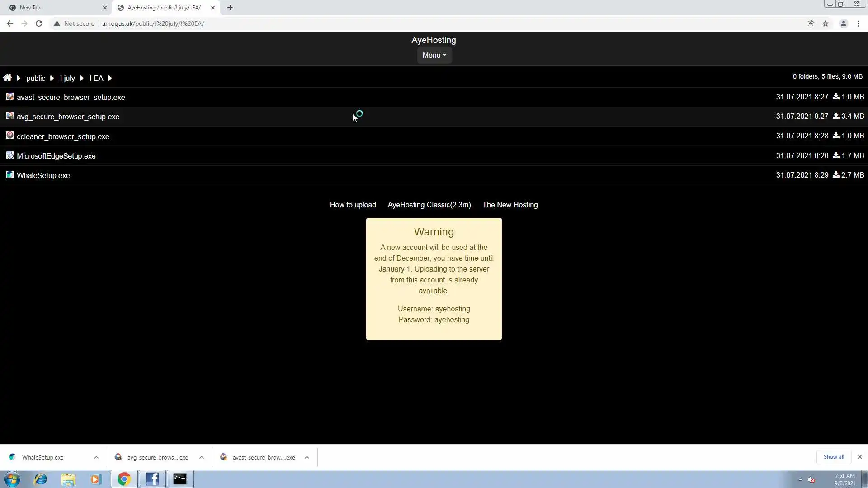Click the ccleaner_browser_setup.exe file icon

tap(10, 136)
